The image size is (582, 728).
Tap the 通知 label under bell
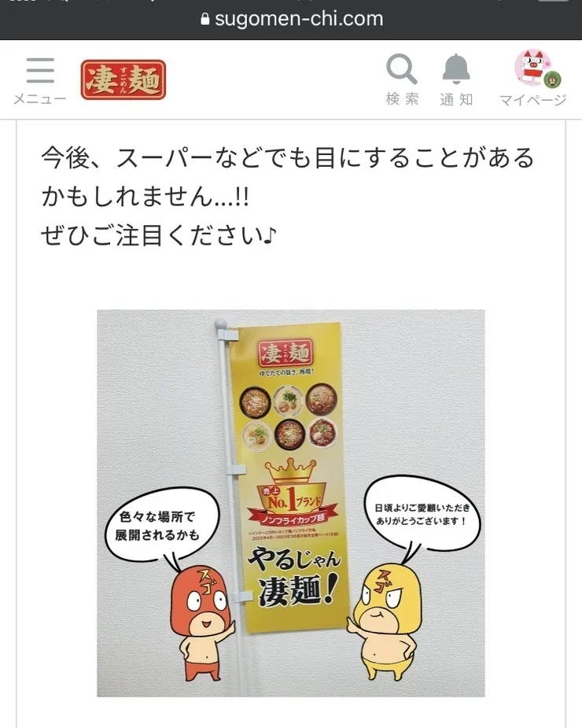point(456,99)
